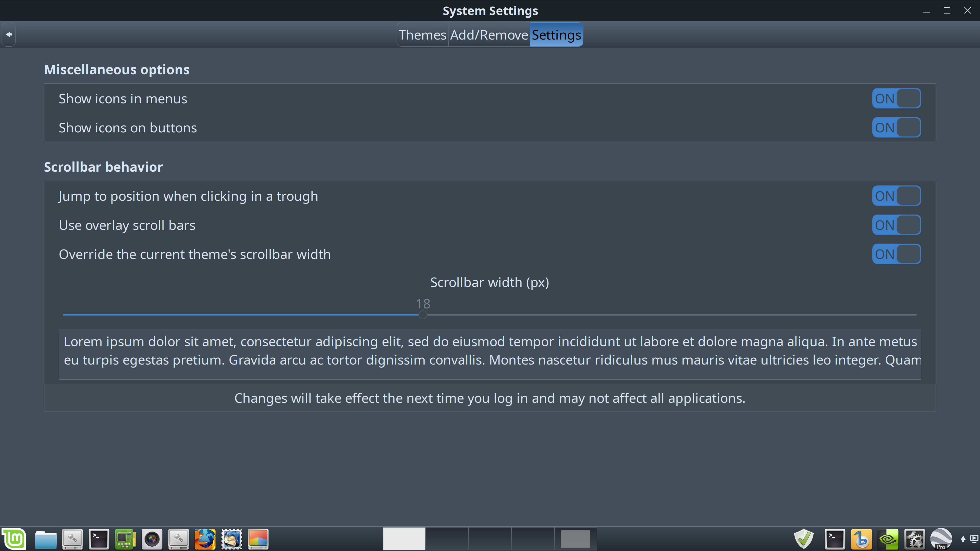Click 'Jump to position when clicking' label
Screen dimensions: 980x551
pyautogui.click(x=188, y=196)
